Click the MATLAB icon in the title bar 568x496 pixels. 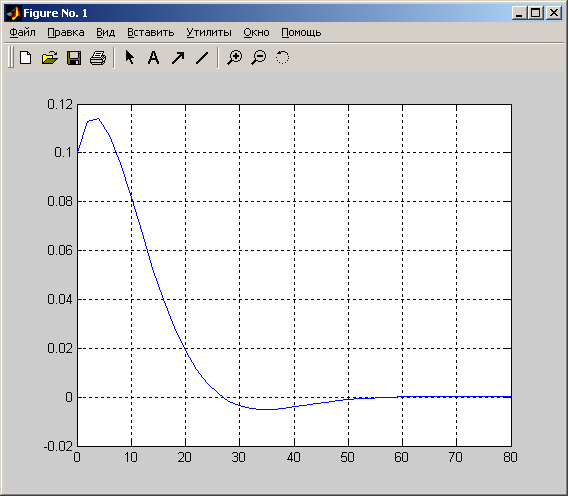point(14,13)
